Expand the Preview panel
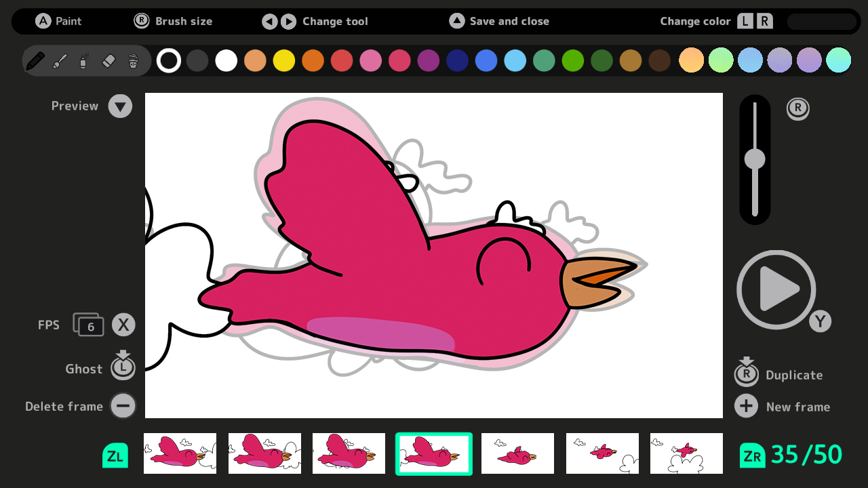Screen dimensions: 868x488 [x=120, y=106]
